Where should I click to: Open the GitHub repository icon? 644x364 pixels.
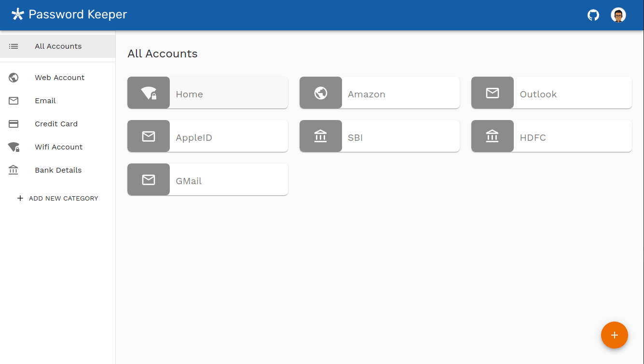[593, 15]
